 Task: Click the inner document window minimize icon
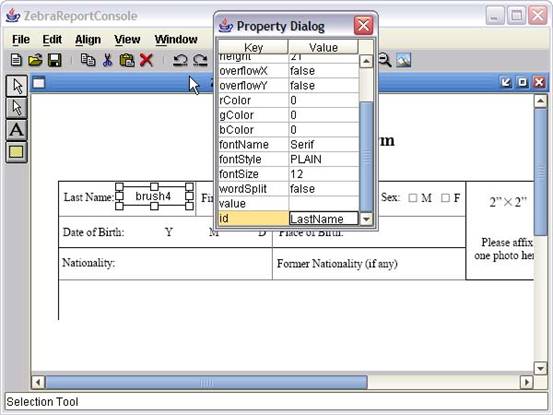point(506,83)
